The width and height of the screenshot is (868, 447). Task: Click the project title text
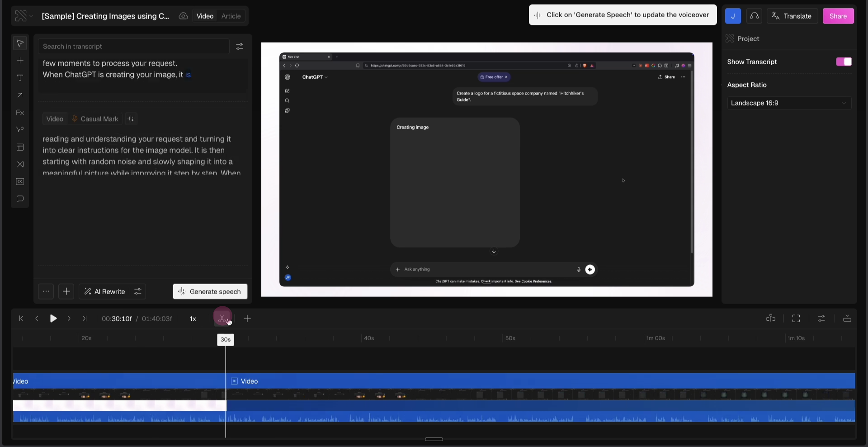105,16
